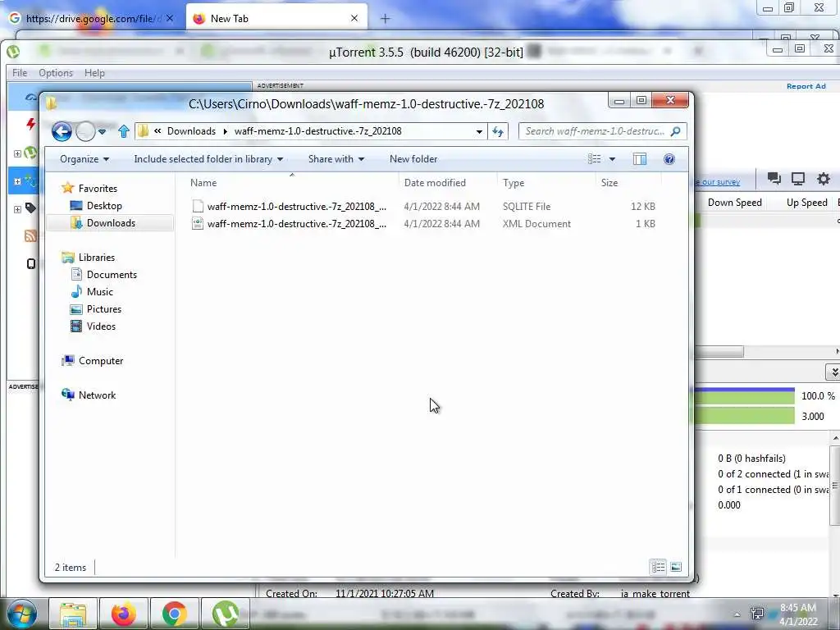Screen dimensions: 840x630
Task: Expand the Labels tag node in uTorrent sidebar
Action: pyautogui.click(x=18, y=209)
